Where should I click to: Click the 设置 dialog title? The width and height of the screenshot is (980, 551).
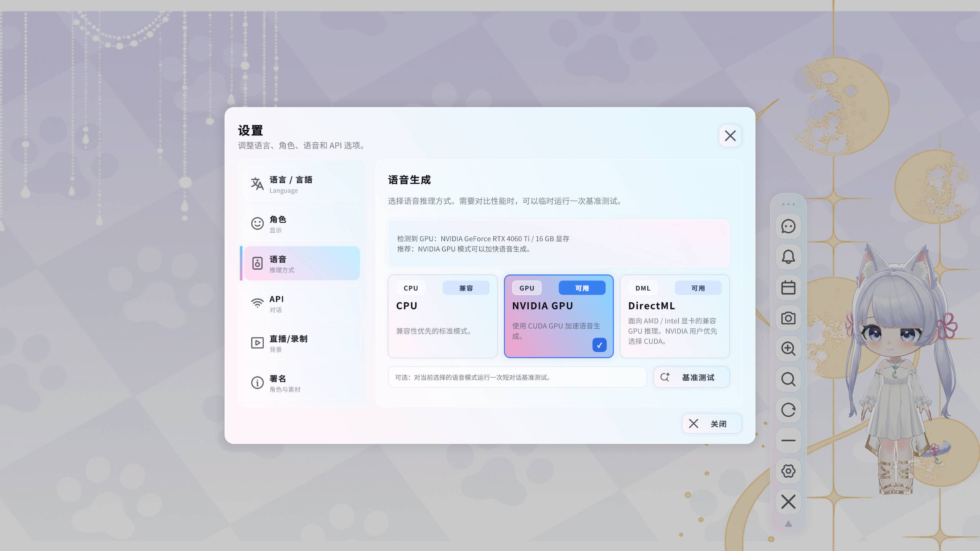(250, 131)
